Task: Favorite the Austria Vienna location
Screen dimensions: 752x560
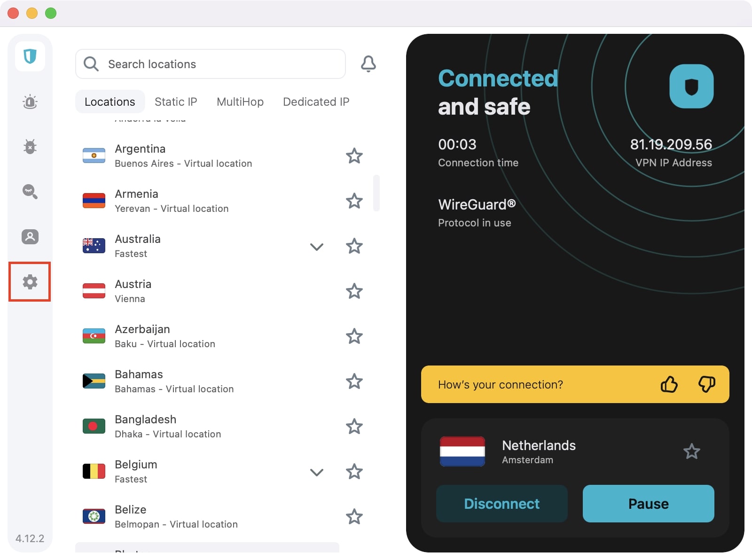Action: (354, 291)
